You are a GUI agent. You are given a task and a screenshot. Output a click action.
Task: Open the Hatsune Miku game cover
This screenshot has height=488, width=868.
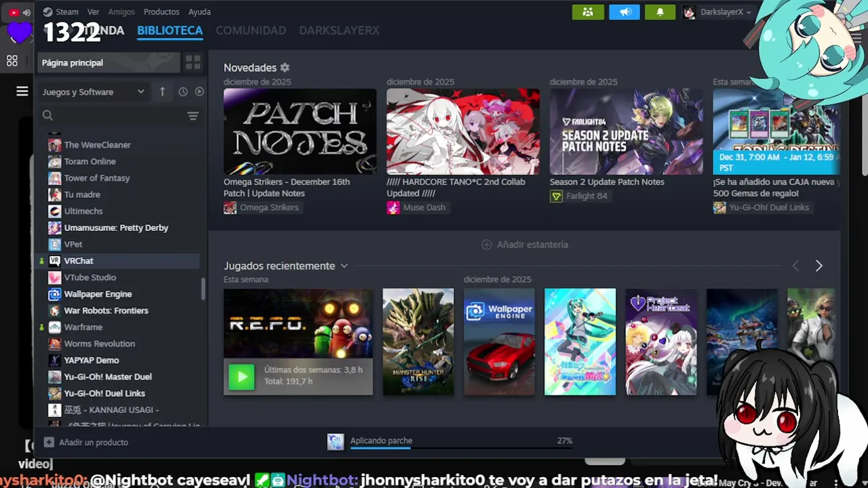[580, 342]
